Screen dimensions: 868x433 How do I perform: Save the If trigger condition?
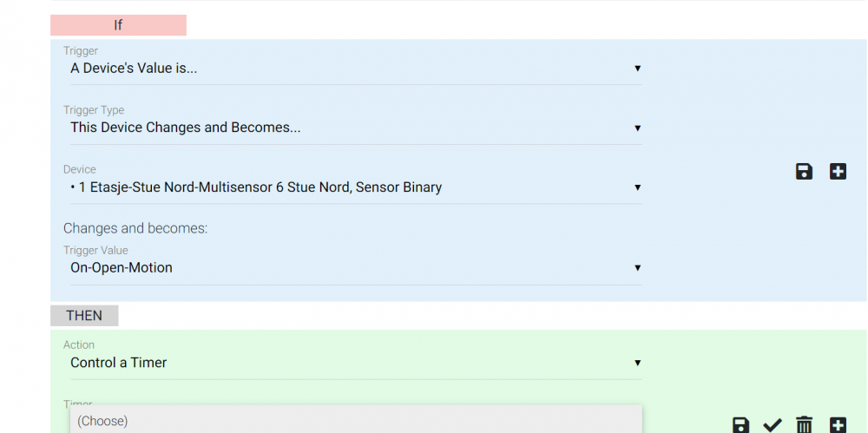pyautogui.click(x=804, y=172)
